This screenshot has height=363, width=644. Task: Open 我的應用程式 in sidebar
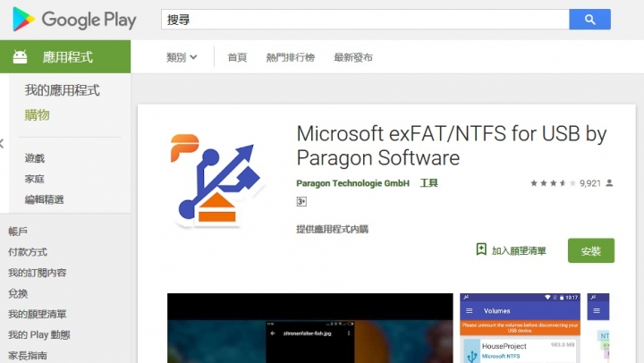(62, 90)
